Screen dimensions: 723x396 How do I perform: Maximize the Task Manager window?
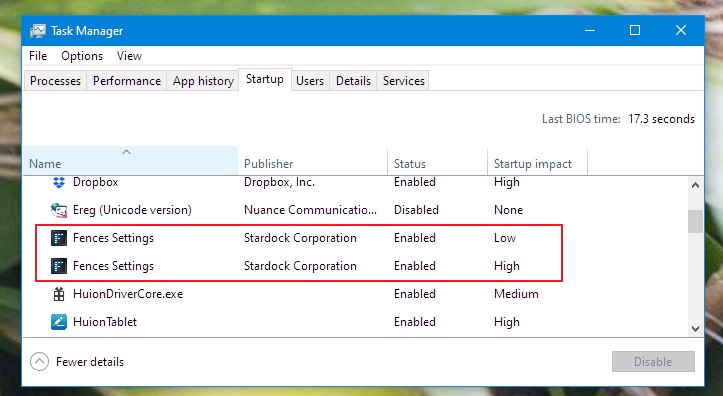[635, 30]
